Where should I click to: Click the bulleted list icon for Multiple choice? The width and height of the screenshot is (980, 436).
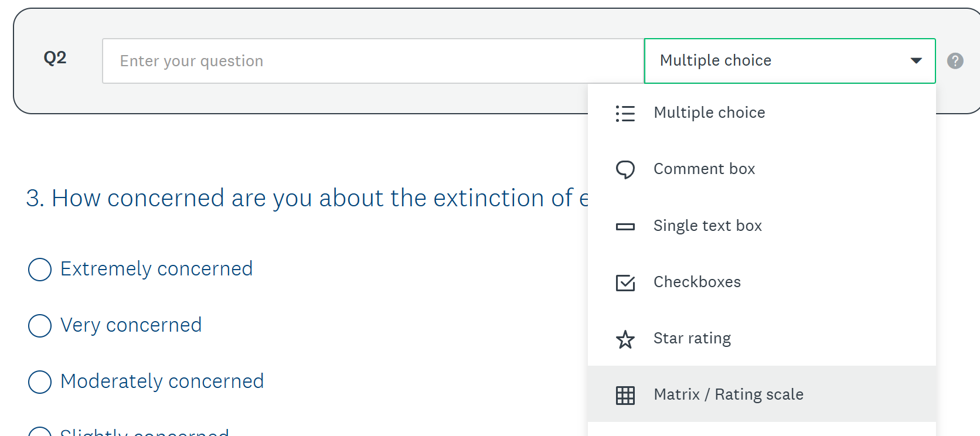coord(625,113)
